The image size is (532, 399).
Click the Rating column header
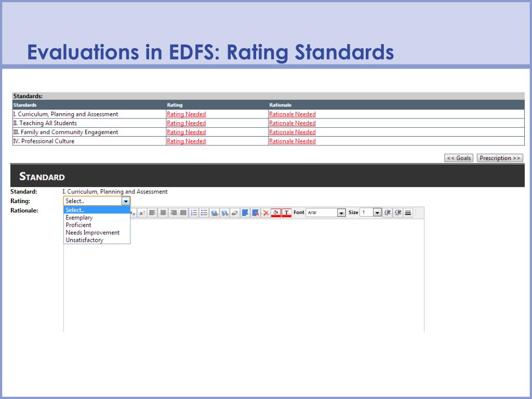pos(175,105)
